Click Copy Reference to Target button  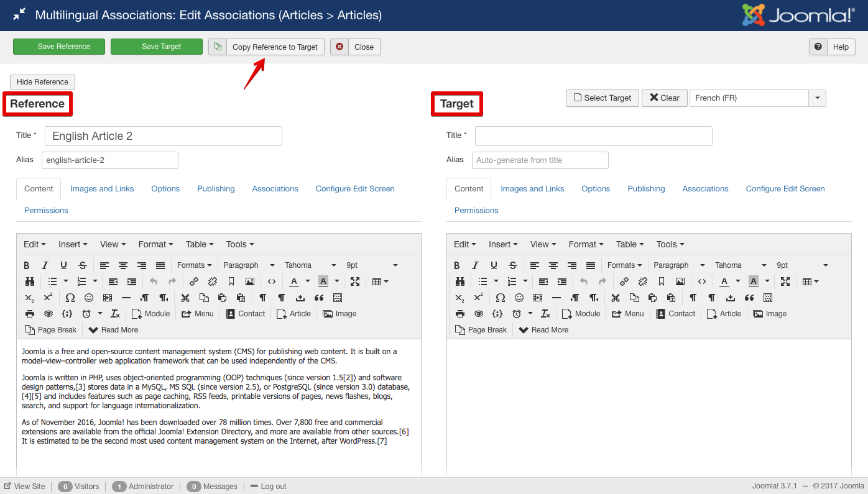(274, 47)
